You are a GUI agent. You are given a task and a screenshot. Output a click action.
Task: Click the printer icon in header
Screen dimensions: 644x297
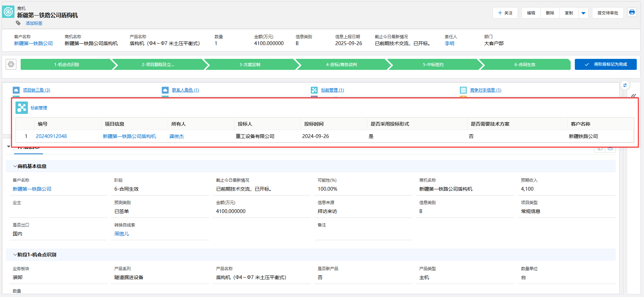pos(632,12)
